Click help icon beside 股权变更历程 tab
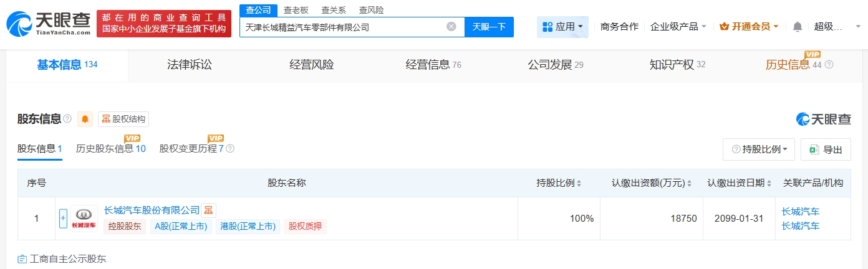The width and height of the screenshot is (868, 269). [230, 149]
